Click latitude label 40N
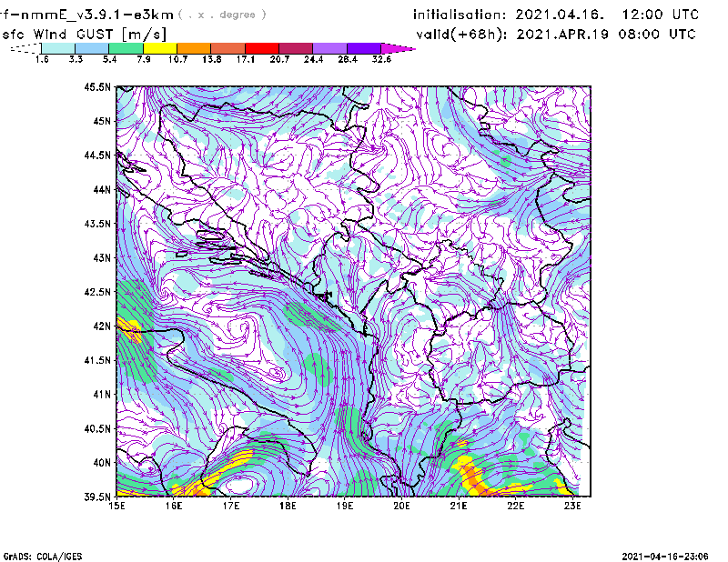 pos(102,463)
